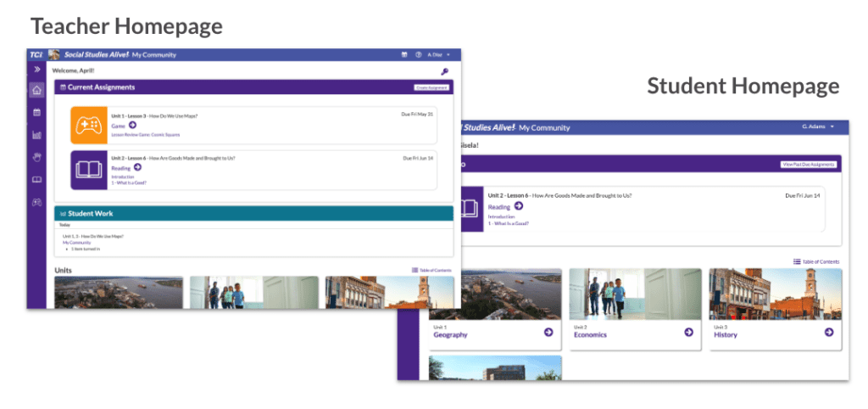Click the TCI logo in teacher homepage

click(x=36, y=54)
